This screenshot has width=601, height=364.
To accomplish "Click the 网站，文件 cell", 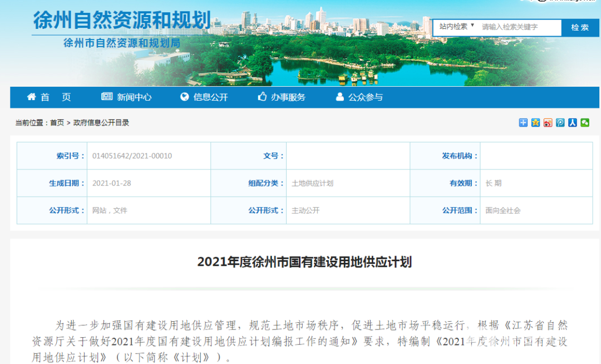I will coord(110,211).
